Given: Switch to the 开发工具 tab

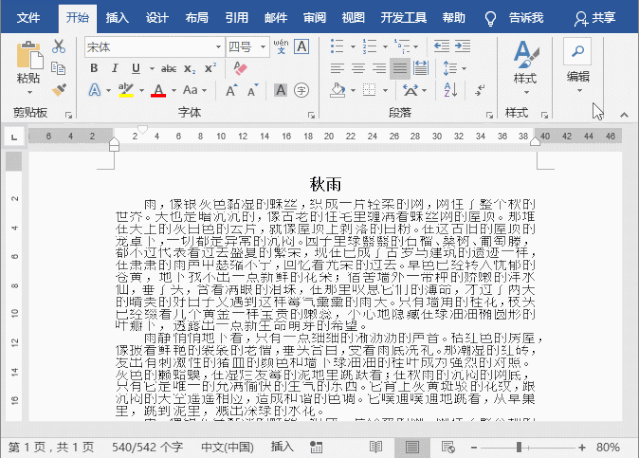Looking at the screenshot, I should (x=403, y=18).
